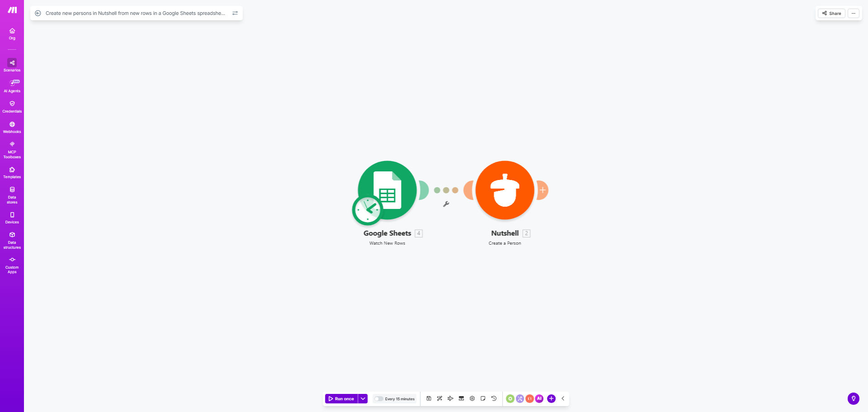Screen dimensions: 868x412
Task: Collapse the bottom toolbar chevron
Action: coord(563,398)
